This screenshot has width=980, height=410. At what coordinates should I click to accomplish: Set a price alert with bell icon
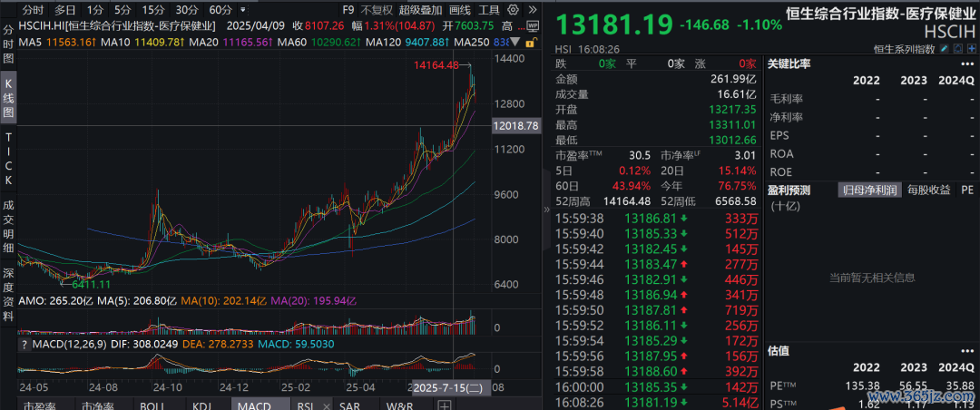[x=957, y=49]
